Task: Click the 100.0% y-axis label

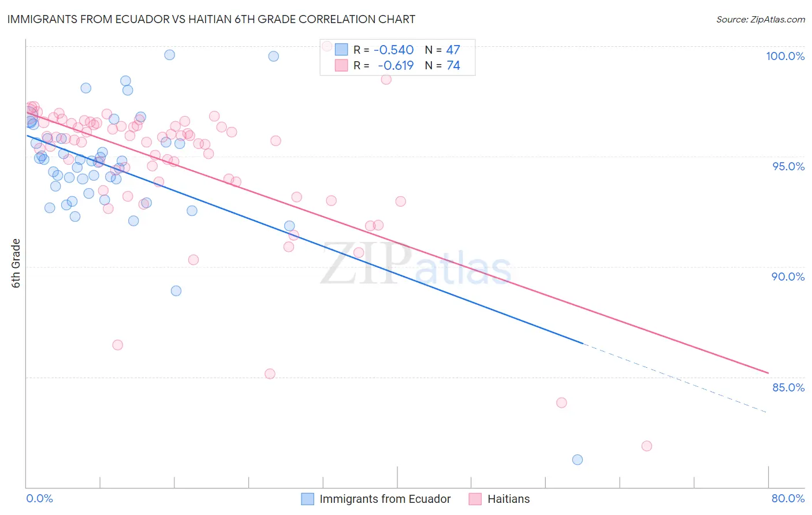Action: [785, 56]
